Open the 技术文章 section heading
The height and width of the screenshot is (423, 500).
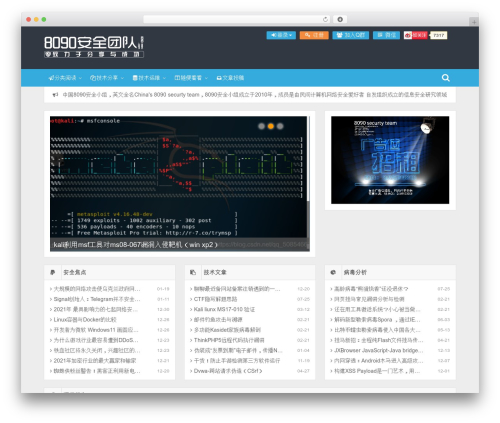click(x=215, y=272)
